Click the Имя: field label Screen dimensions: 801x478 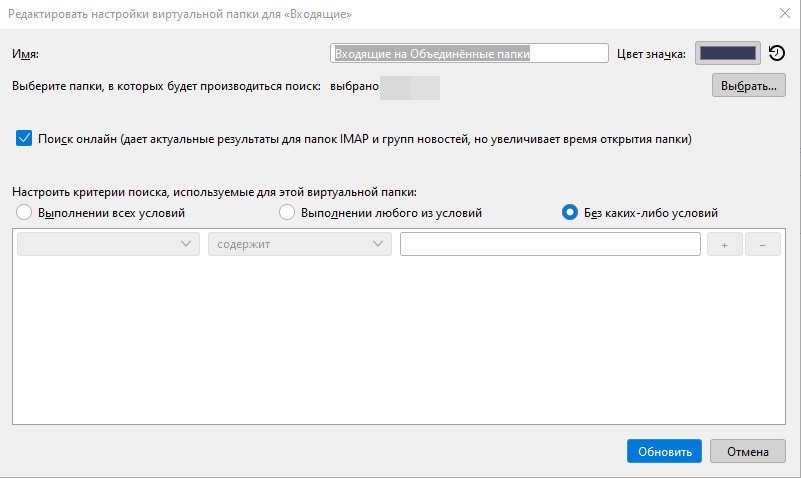point(24,54)
